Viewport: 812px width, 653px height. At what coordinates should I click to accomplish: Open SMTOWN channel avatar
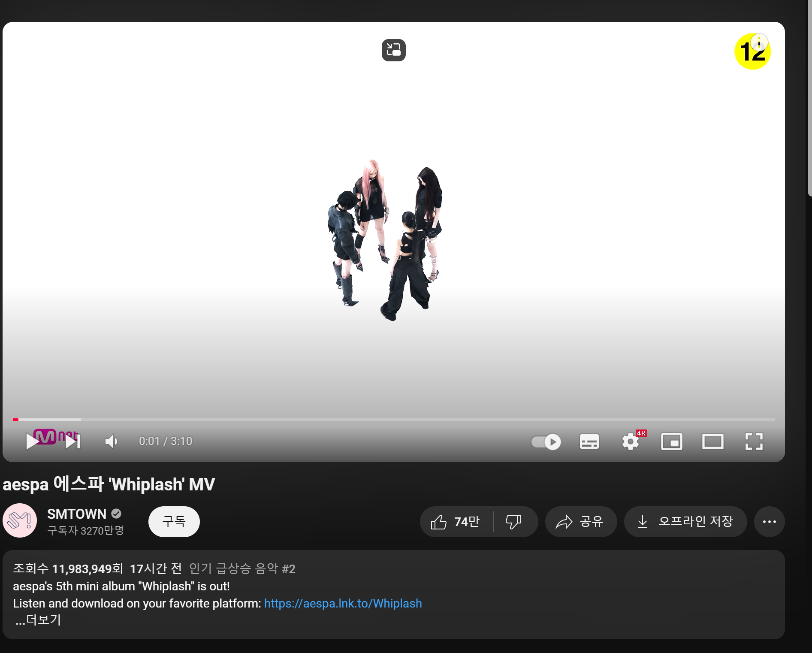(x=20, y=520)
